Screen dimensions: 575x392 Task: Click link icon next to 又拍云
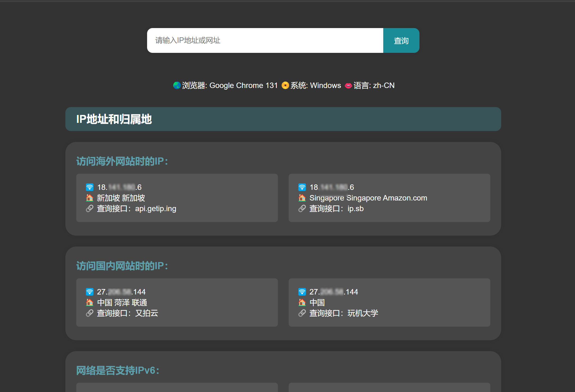[90, 313]
